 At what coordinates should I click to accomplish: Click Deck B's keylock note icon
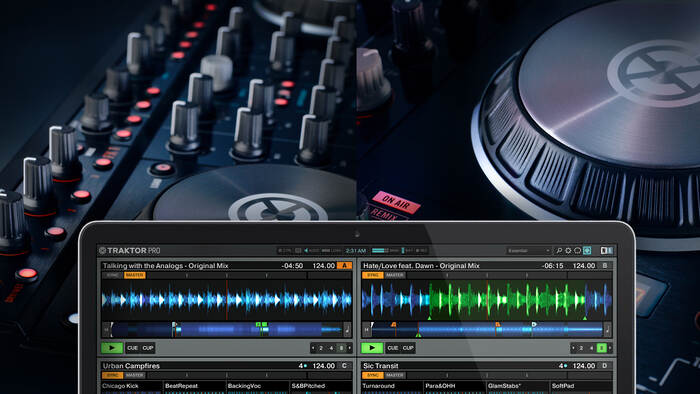[x=607, y=330]
